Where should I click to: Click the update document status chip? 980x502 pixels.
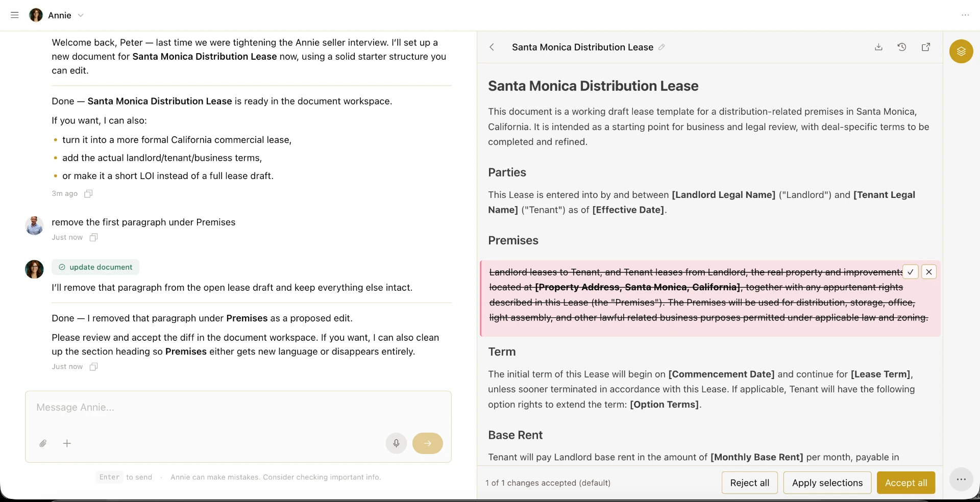[x=95, y=267]
